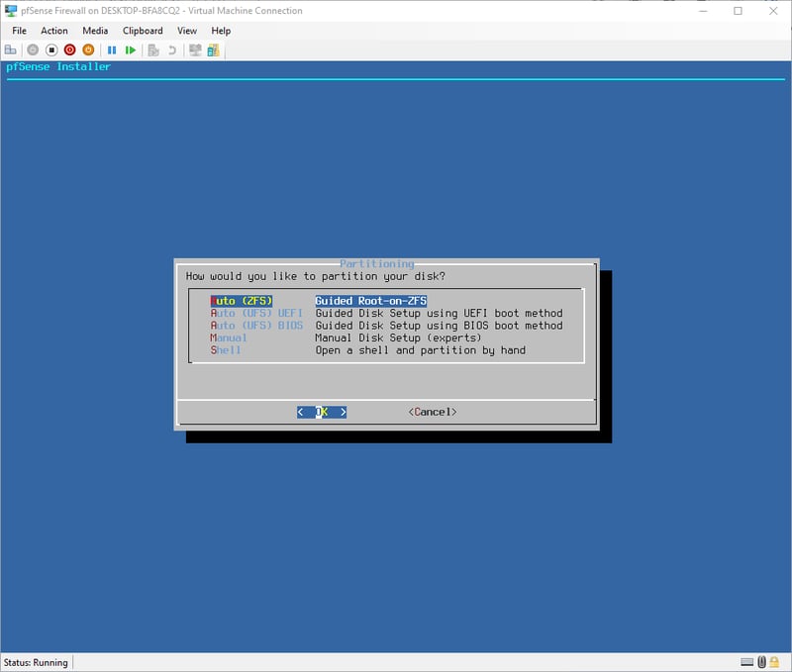Open the Media menu

95,31
